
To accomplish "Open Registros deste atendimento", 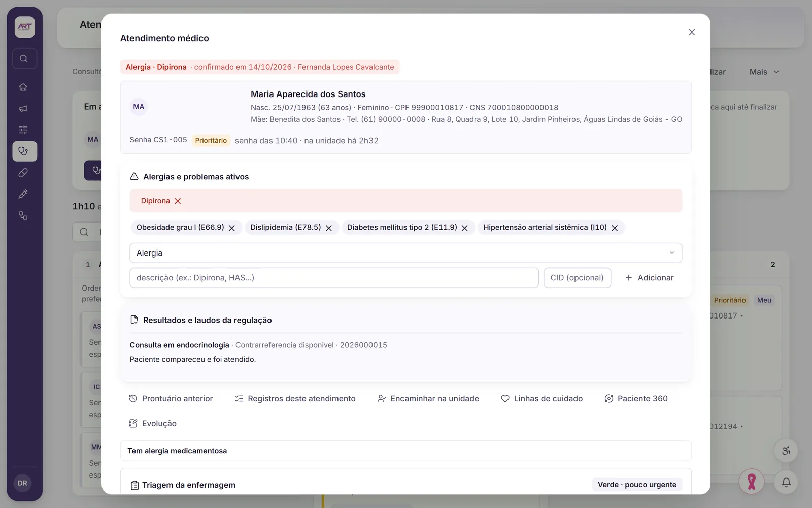I will click(x=295, y=399).
